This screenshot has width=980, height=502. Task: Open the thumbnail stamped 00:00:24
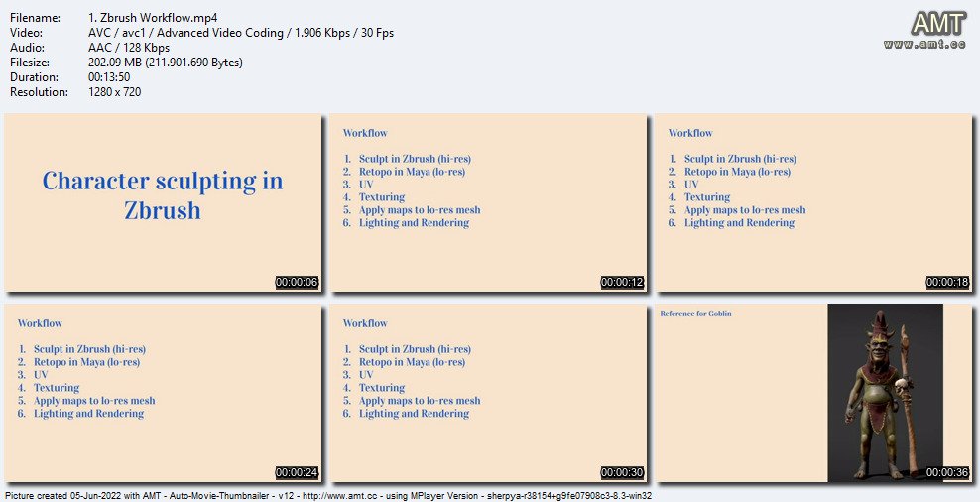163,393
